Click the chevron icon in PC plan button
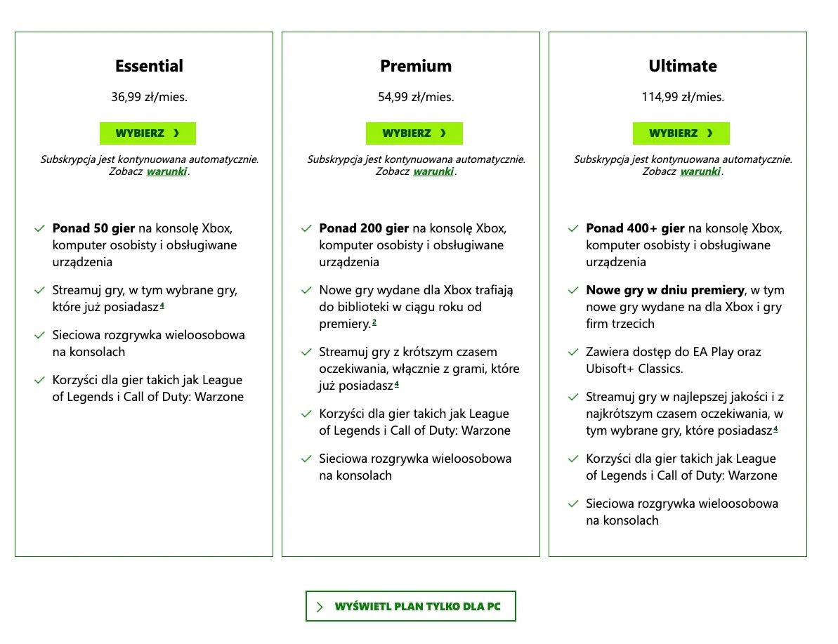Image resolution: width=838 pixels, height=644 pixels. coord(320,607)
